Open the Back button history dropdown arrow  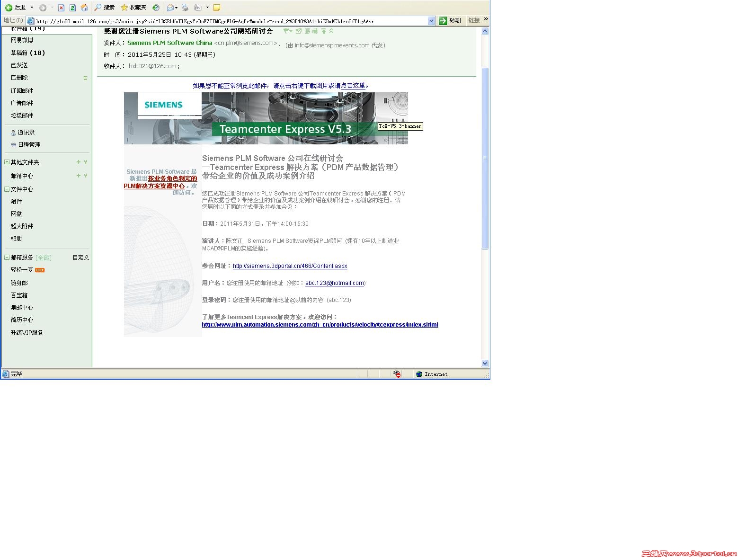click(x=32, y=8)
